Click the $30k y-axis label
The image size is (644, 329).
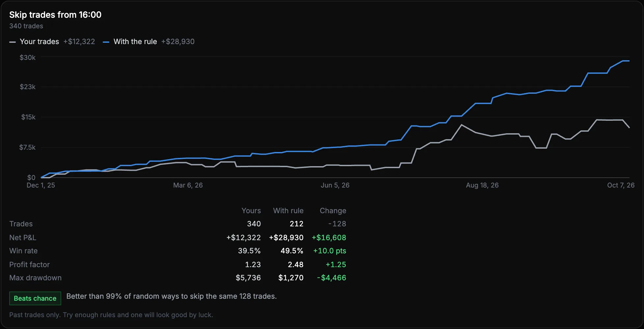point(28,58)
